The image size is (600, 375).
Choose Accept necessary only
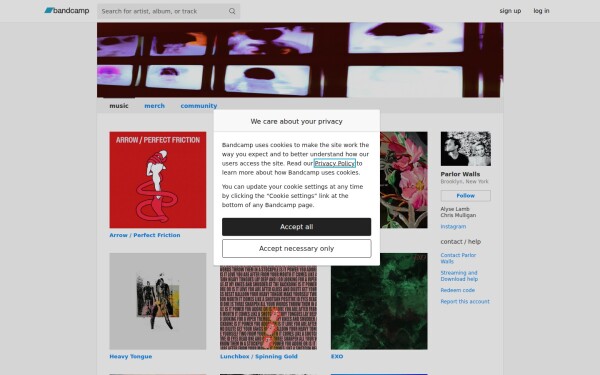click(x=297, y=249)
